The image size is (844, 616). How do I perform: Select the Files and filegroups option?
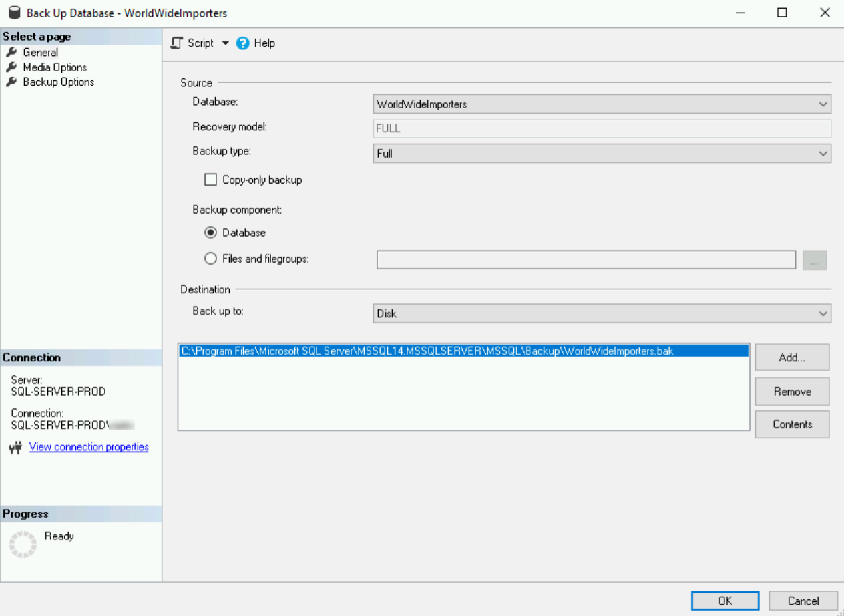[210, 259]
